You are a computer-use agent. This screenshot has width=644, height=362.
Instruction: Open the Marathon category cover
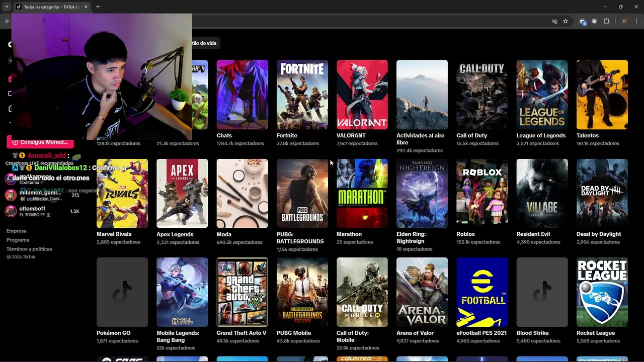pos(362,194)
